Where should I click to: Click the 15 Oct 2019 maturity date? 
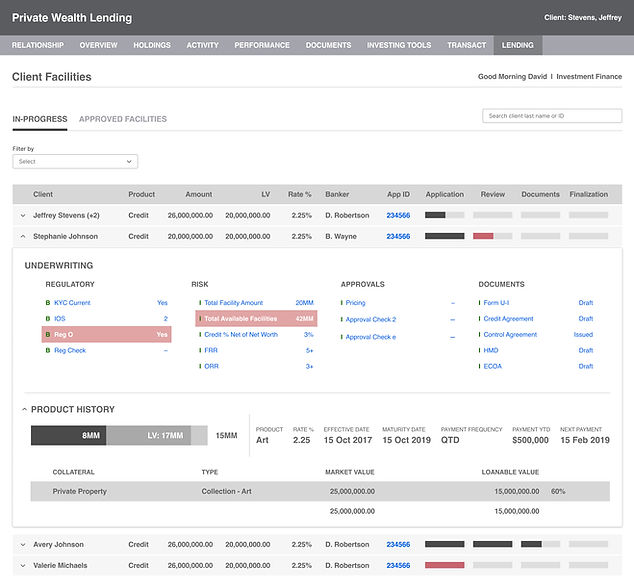(x=406, y=440)
